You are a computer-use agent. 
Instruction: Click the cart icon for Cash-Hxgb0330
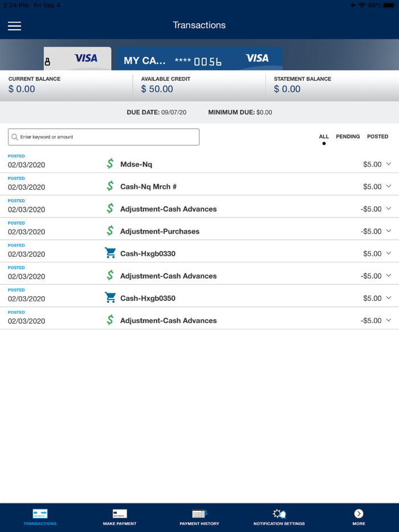pos(110,253)
